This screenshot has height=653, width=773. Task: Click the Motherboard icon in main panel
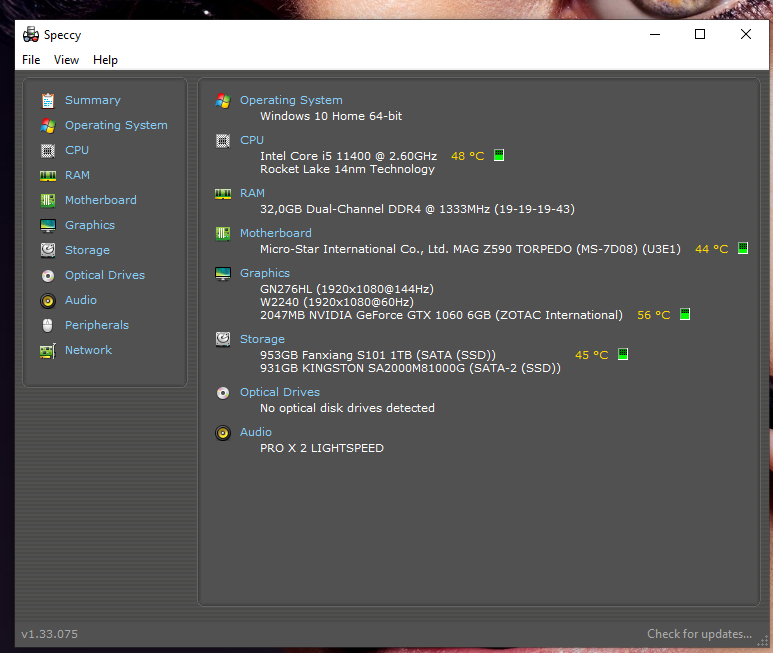(x=223, y=234)
